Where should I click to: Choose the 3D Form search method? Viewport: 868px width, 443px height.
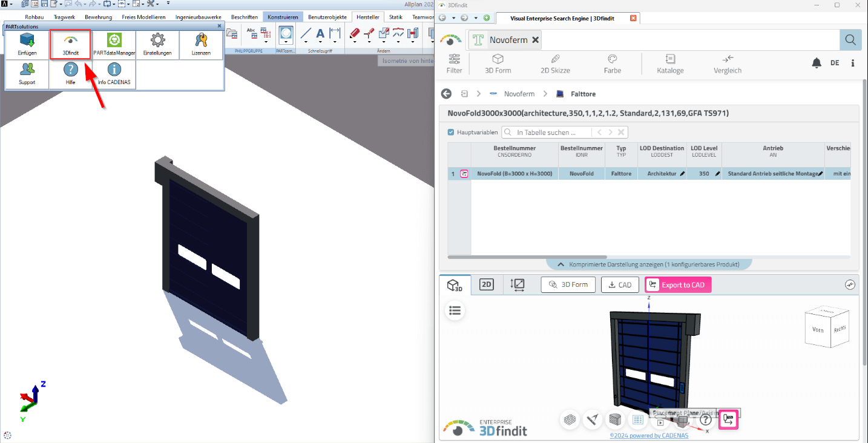click(x=498, y=64)
